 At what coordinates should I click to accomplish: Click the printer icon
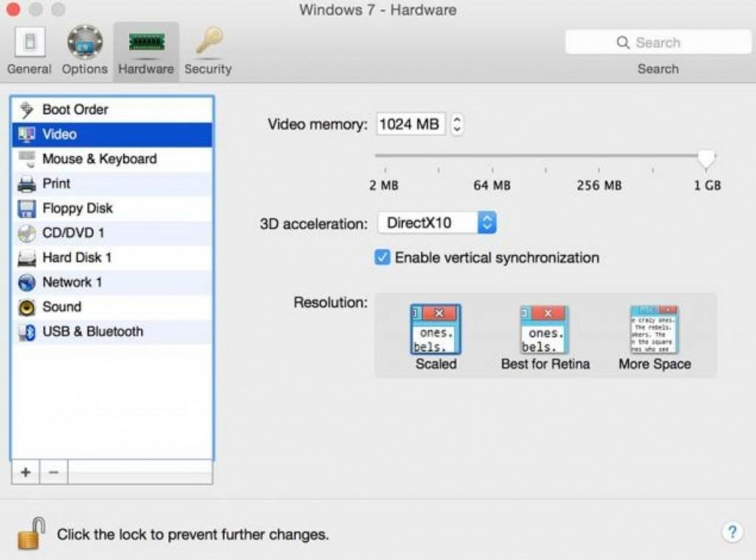(x=27, y=184)
